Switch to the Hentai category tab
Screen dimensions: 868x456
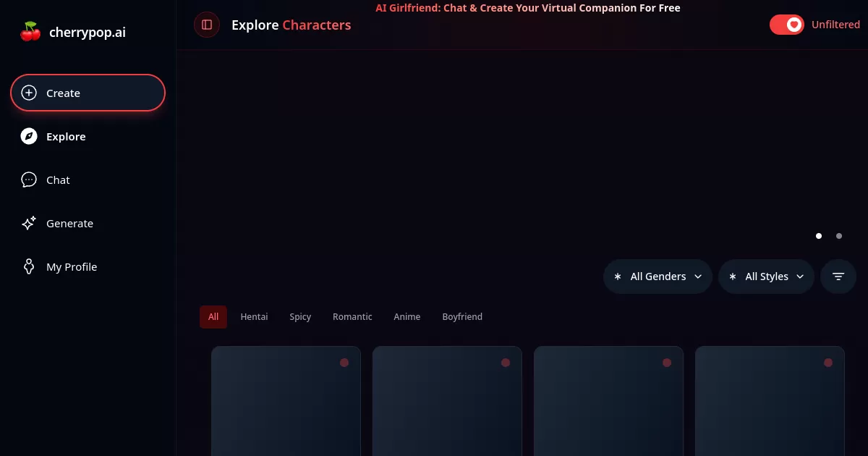pos(254,316)
